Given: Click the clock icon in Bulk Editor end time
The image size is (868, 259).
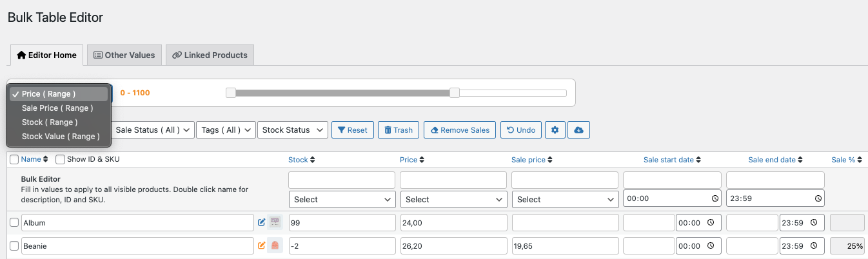Looking at the screenshot, I should 818,199.
